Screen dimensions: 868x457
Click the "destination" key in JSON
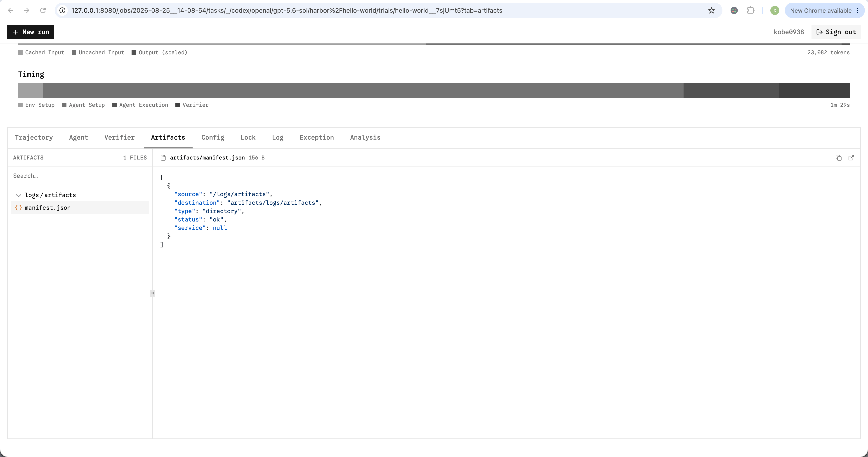coord(197,203)
